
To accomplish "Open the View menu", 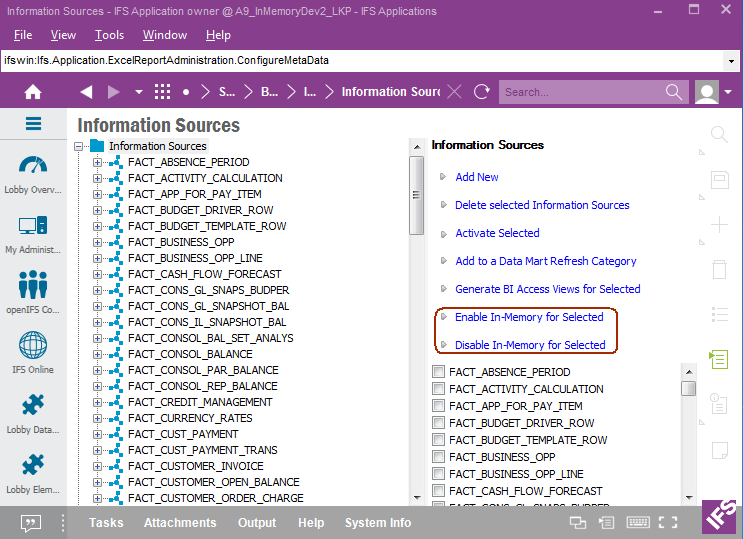I will (x=63, y=35).
